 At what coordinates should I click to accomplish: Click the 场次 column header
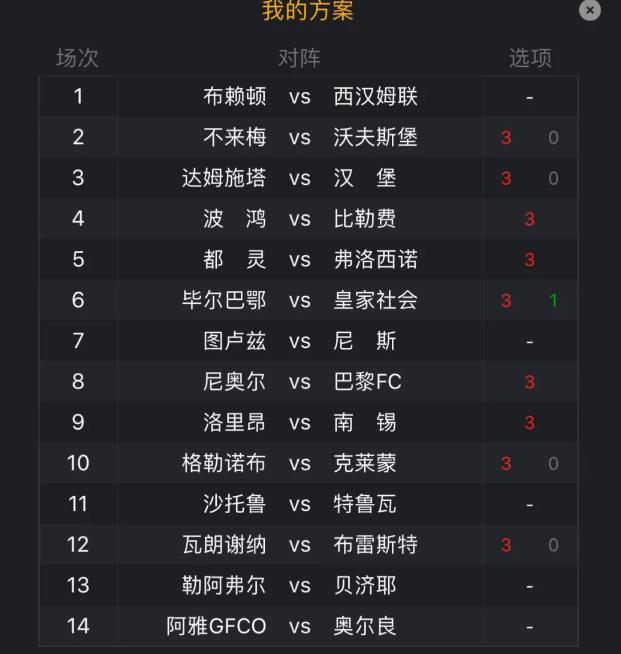click(x=77, y=58)
